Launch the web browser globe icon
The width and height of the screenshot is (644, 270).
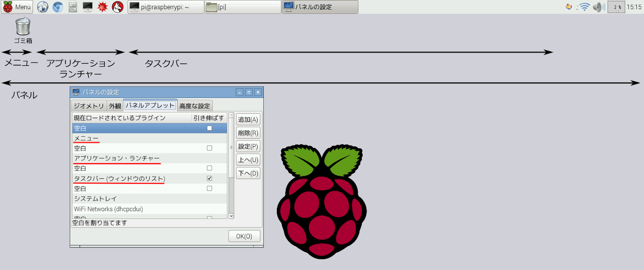tap(43, 7)
